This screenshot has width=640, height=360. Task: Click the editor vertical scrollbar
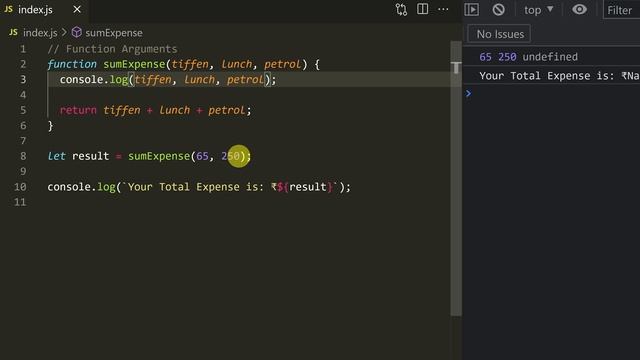(x=456, y=178)
